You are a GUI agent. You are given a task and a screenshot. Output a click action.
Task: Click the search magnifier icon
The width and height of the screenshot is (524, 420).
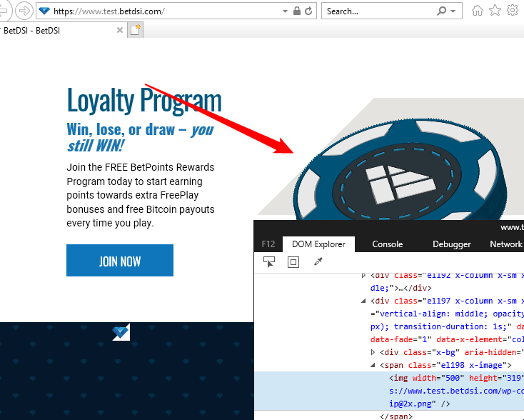pos(442,11)
